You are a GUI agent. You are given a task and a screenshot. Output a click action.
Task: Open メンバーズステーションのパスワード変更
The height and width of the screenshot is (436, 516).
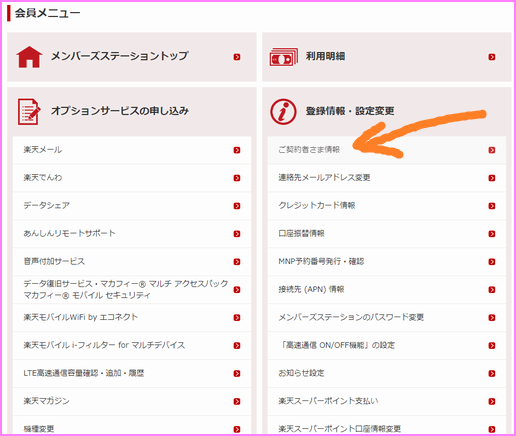pyautogui.click(x=387, y=318)
